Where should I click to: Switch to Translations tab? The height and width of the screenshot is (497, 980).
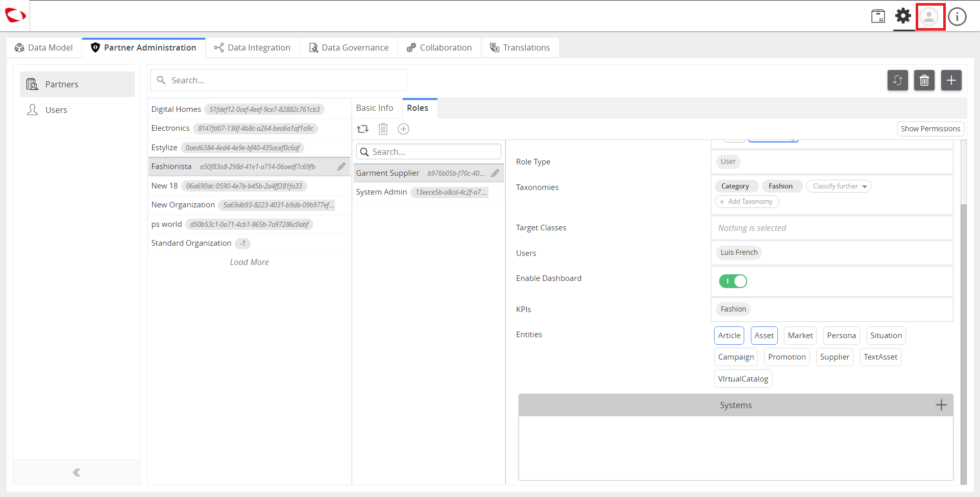click(520, 48)
